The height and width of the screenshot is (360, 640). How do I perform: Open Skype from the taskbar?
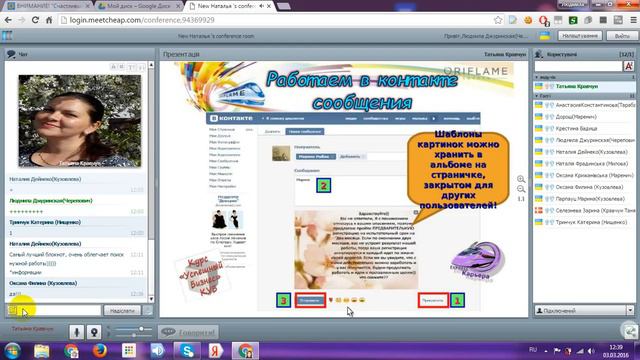point(187,351)
